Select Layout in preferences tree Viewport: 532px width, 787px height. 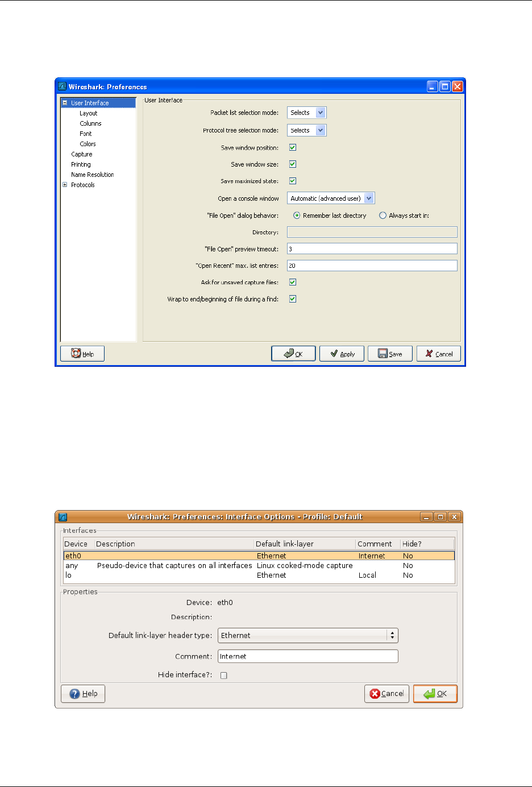89,113
